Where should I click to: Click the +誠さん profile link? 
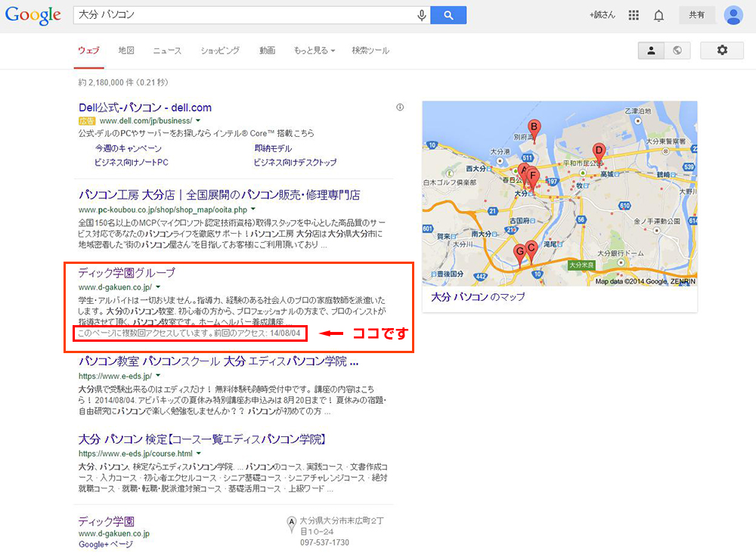tap(603, 15)
